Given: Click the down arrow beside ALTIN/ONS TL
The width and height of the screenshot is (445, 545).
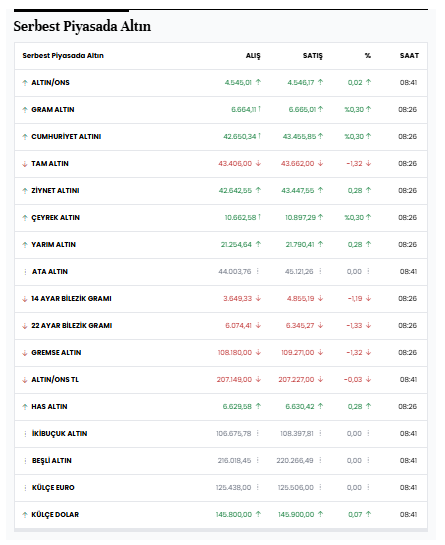Looking at the screenshot, I should [25, 380].
